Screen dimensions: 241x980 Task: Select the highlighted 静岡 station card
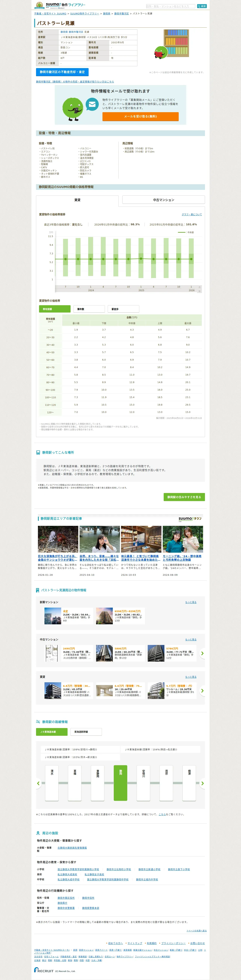[x=120, y=783]
